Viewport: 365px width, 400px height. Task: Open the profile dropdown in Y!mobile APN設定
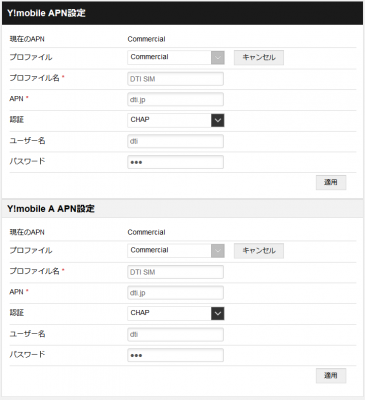[176, 57]
